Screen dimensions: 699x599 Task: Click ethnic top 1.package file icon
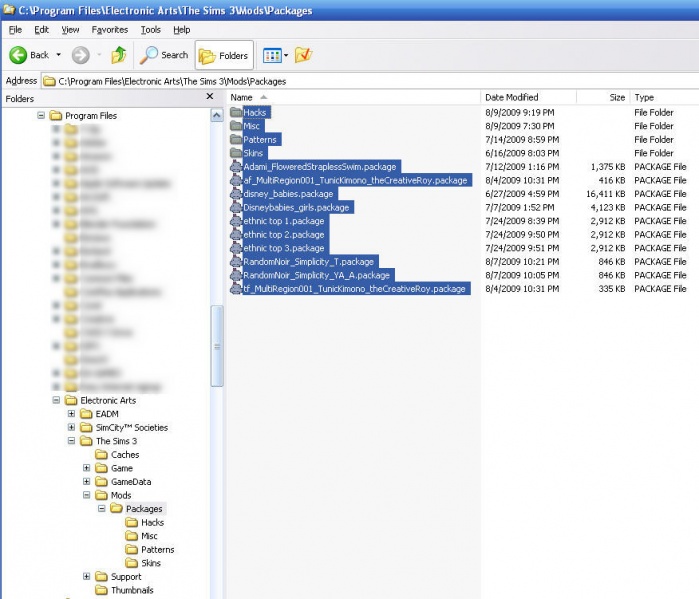pos(236,221)
